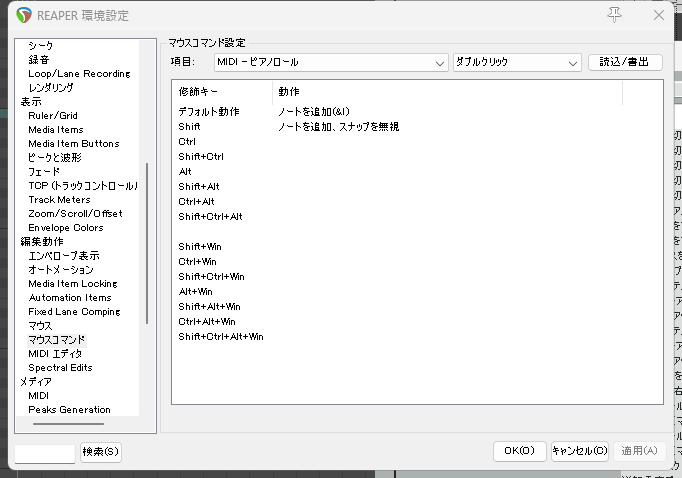This screenshot has width=682, height=478.
Task: Click the 検索(S) button
Action: point(100,452)
